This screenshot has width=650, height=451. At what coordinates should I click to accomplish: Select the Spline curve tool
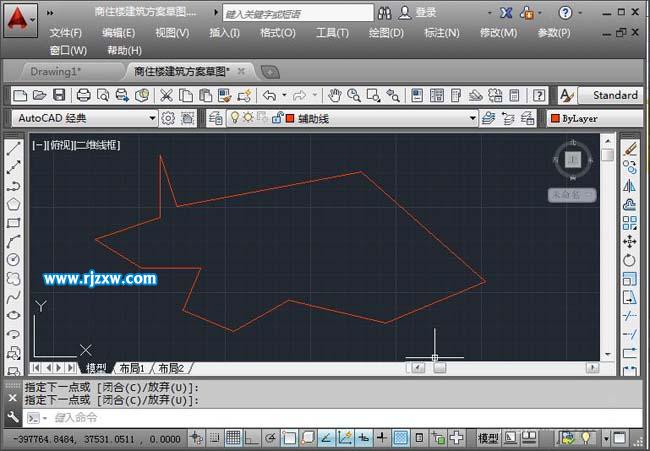point(14,297)
